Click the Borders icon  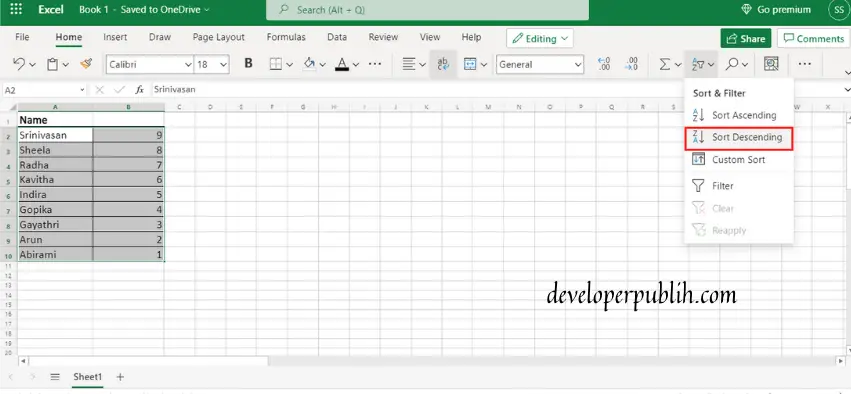pos(276,64)
